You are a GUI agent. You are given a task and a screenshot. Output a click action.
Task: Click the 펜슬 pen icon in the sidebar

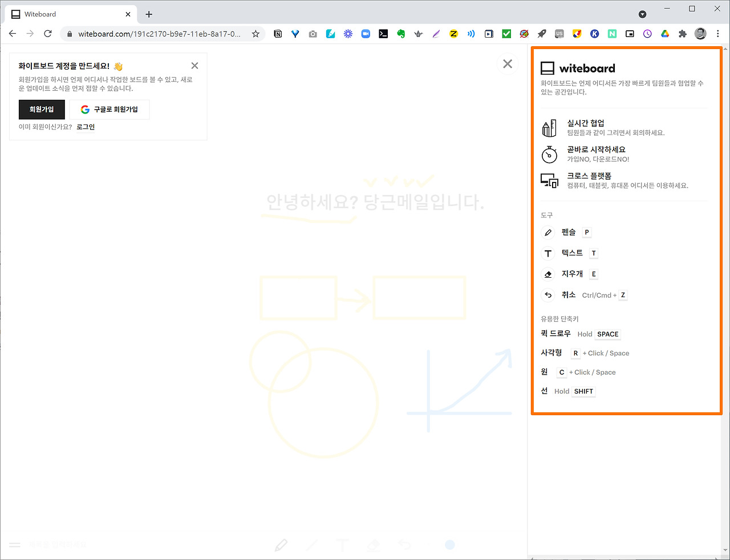pos(547,232)
